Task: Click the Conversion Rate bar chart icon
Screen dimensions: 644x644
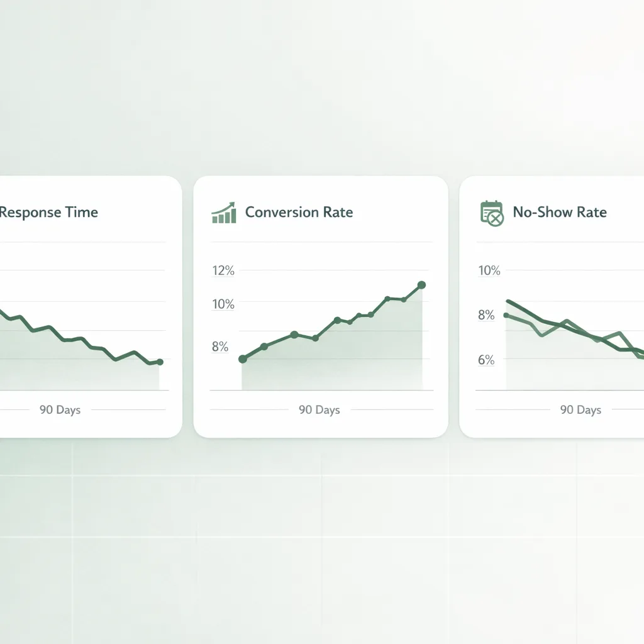Action: pyautogui.click(x=224, y=213)
